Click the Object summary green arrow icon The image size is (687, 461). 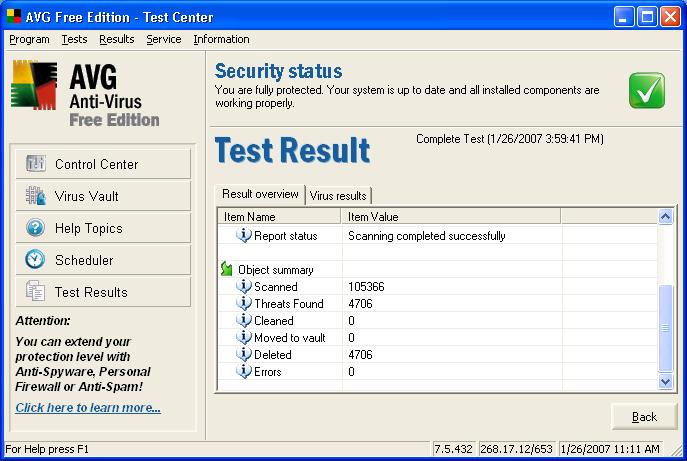click(227, 270)
